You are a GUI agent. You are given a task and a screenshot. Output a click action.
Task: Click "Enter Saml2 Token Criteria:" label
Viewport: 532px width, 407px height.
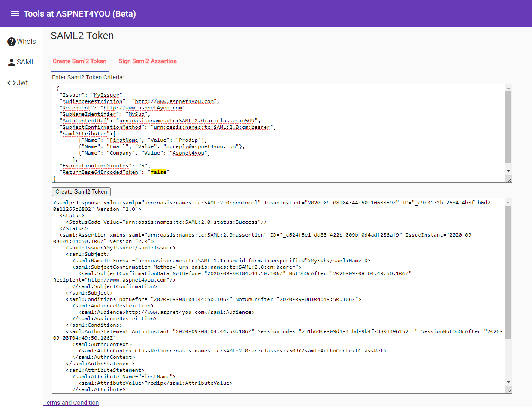(x=88, y=77)
